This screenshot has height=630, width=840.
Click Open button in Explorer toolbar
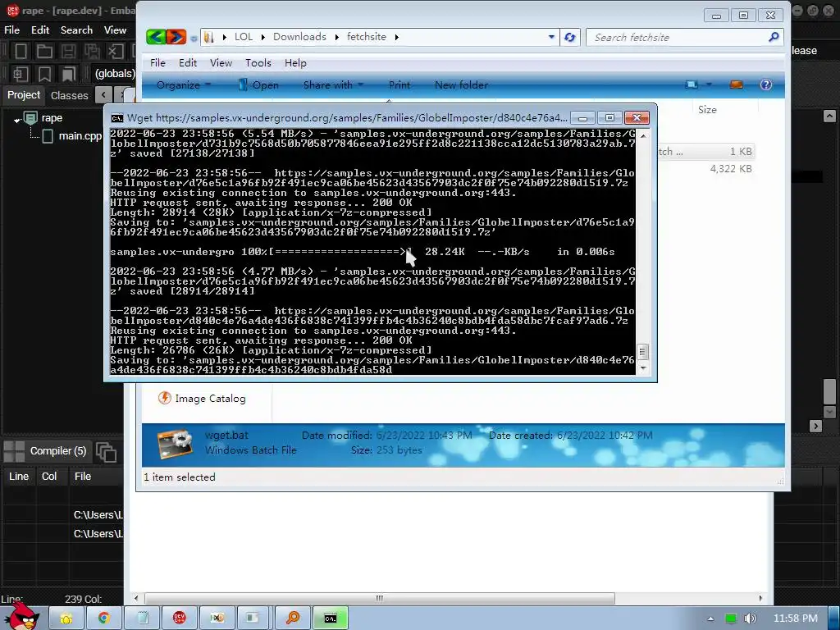click(x=258, y=84)
